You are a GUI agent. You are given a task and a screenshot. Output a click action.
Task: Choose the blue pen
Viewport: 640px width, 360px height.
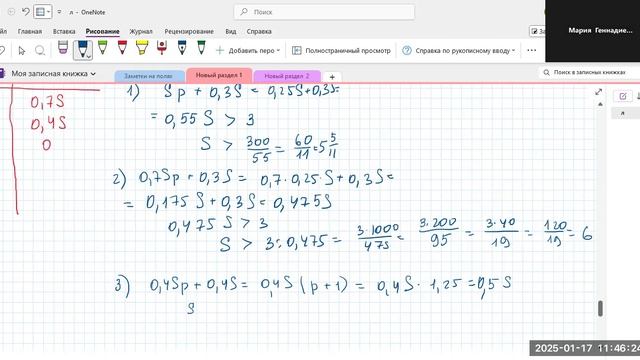pos(83,50)
